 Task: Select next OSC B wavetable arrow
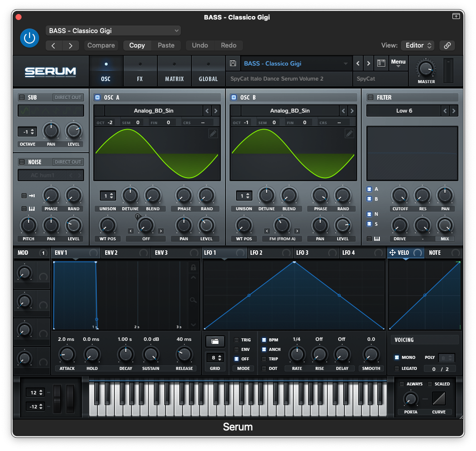[x=352, y=111]
